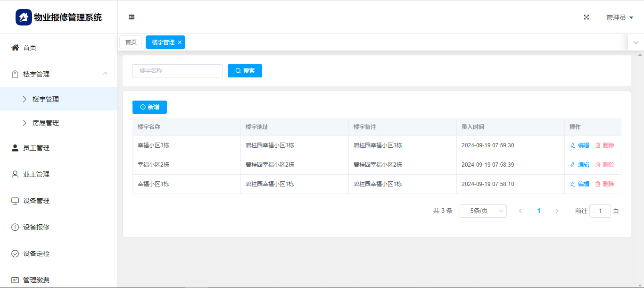Open 员工管理 from the sidebar
644x288 pixels.
tap(36, 148)
